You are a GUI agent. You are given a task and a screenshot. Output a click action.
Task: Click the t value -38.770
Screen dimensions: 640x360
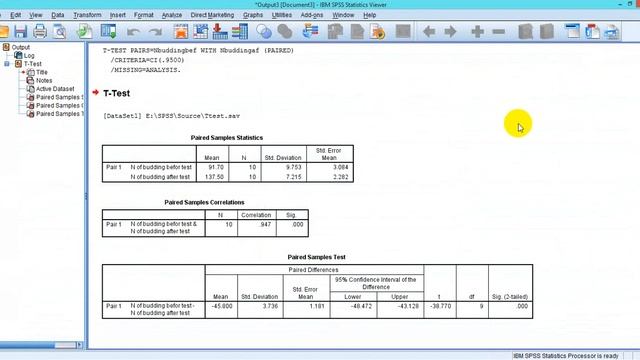point(440,306)
